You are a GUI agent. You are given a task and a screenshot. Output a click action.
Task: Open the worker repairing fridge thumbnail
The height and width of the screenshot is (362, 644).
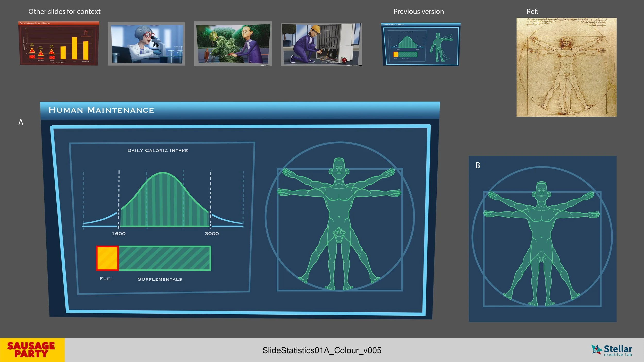(x=321, y=44)
